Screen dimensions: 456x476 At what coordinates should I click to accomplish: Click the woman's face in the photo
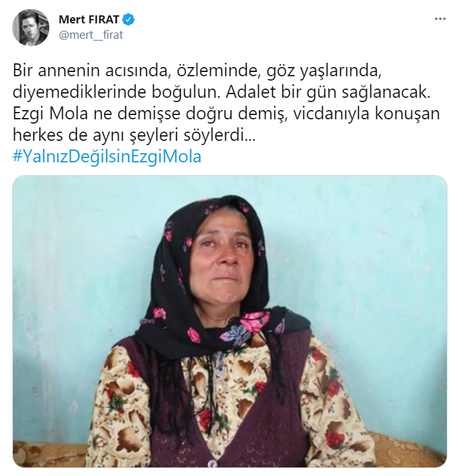[223, 258]
